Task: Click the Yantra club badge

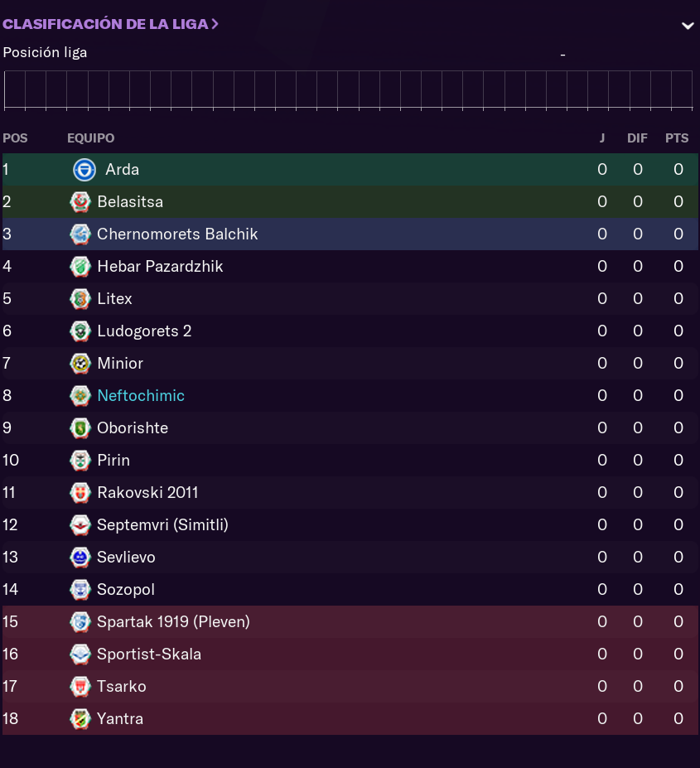Action: point(80,719)
